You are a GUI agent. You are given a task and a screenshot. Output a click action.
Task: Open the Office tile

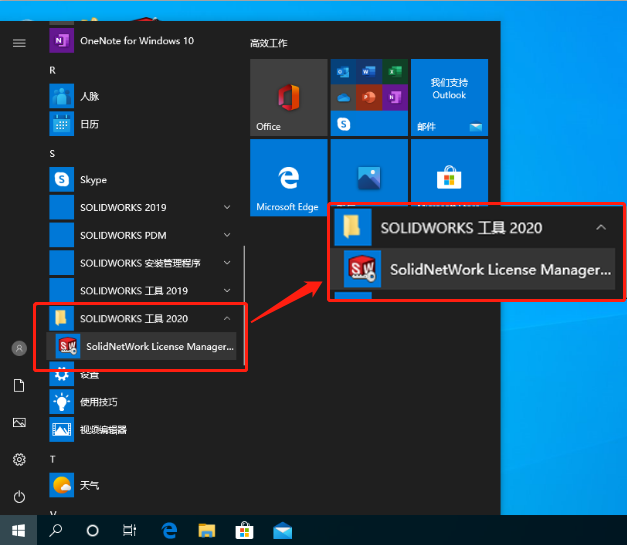[x=289, y=98]
